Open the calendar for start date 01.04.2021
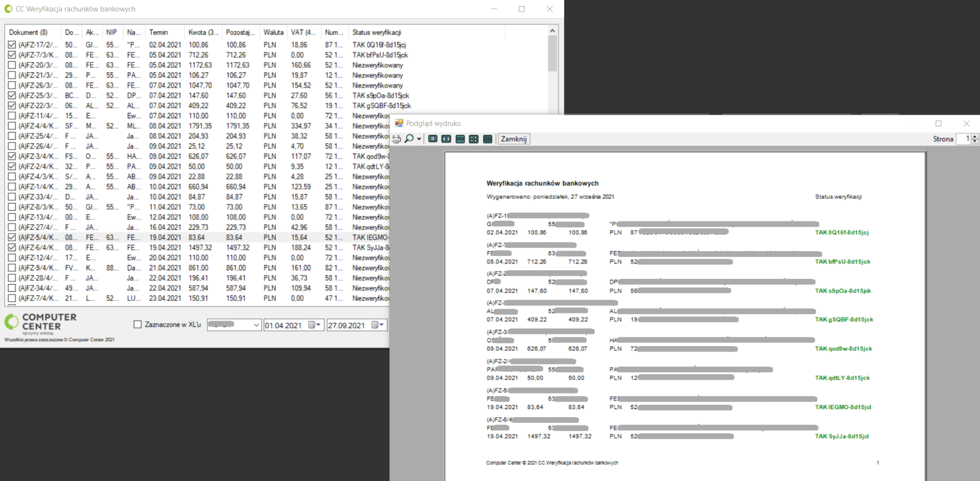 pos(315,325)
